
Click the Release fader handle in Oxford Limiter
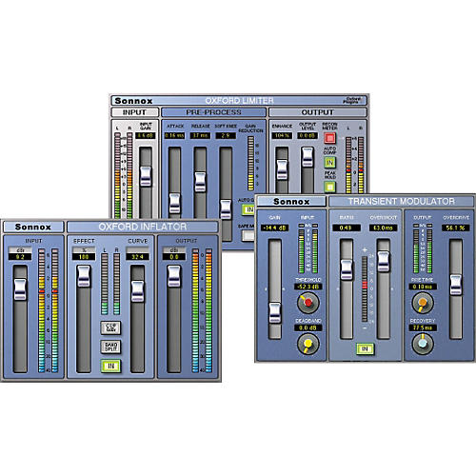pyautogui.click(x=200, y=182)
